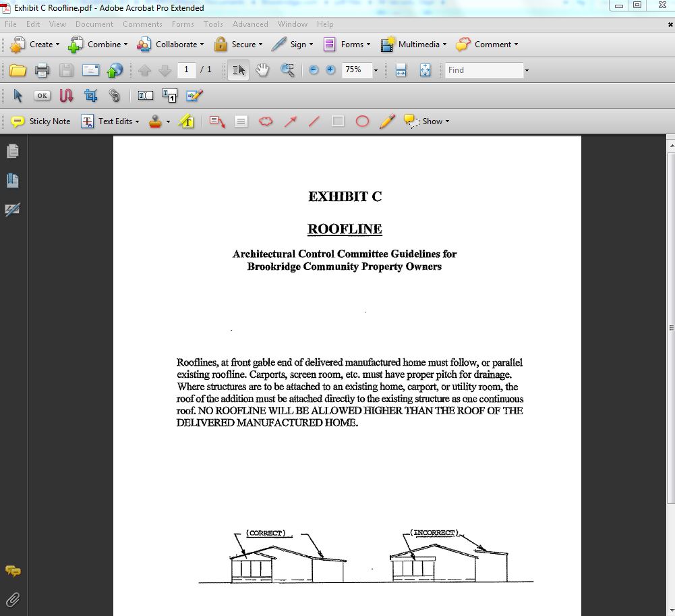Viewport: 675px width, 616px height.
Task: Select the Marquee Zoom tool
Action: pyautogui.click(x=287, y=69)
